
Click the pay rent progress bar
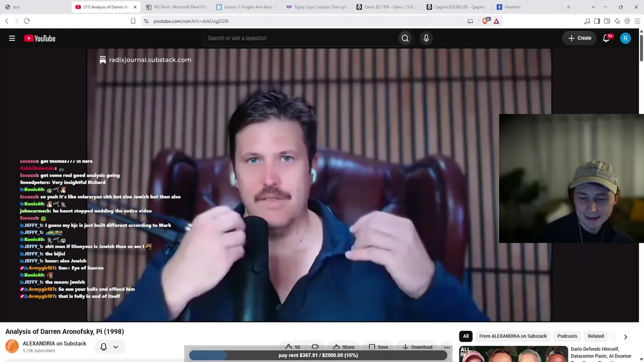(318, 355)
